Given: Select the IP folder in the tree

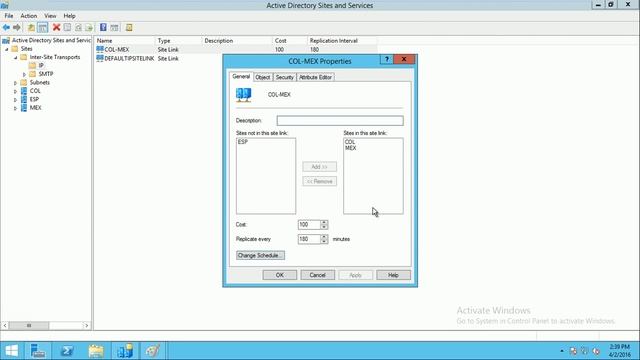Looking at the screenshot, I should 41,66.
